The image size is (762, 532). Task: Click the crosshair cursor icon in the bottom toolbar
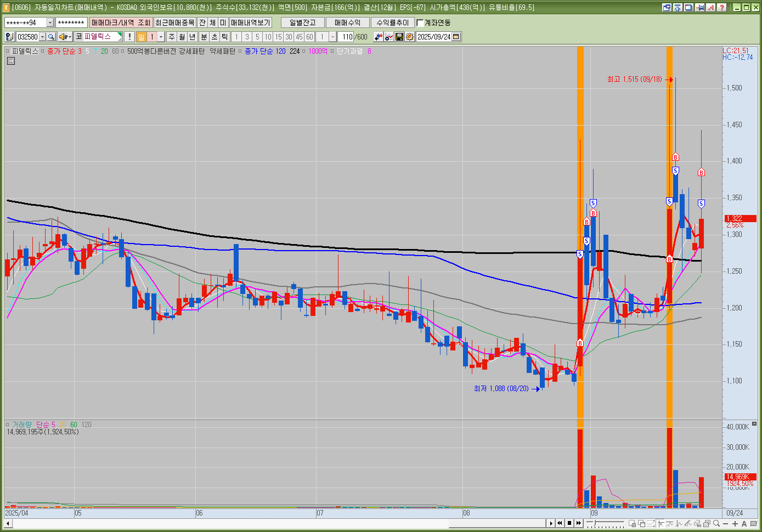(661, 523)
